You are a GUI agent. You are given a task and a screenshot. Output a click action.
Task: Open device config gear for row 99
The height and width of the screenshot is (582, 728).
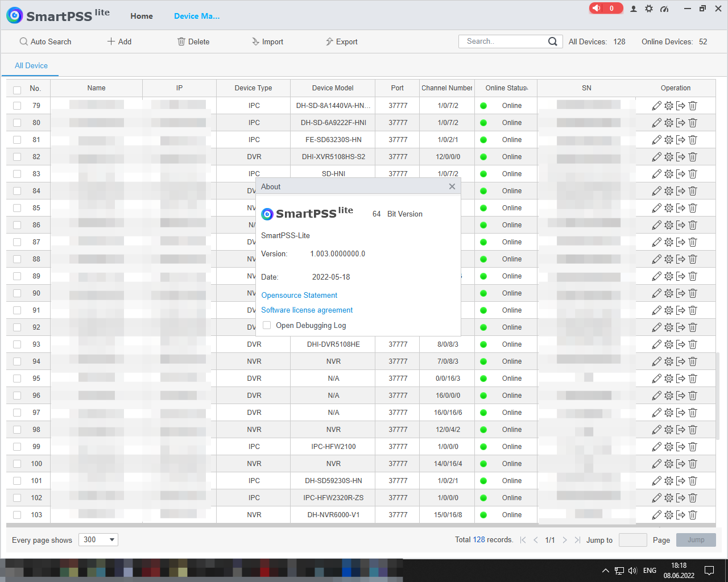(669, 447)
